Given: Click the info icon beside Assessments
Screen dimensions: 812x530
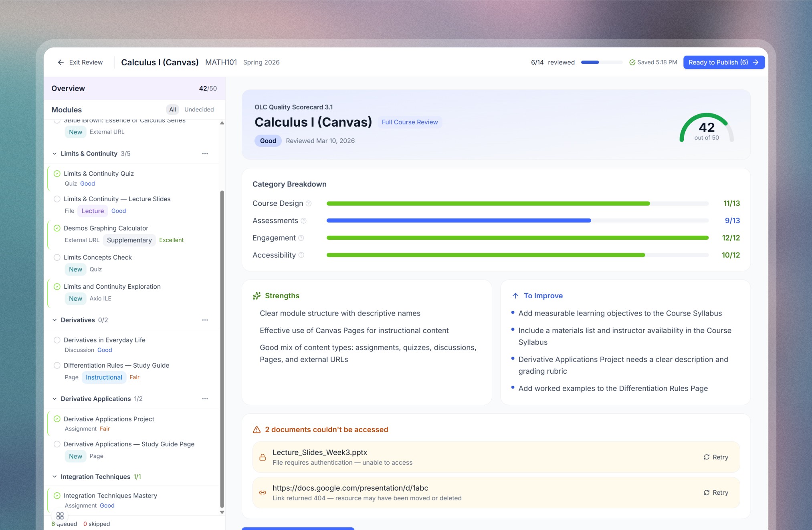Looking at the screenshot, I should (x=303, y=220).
